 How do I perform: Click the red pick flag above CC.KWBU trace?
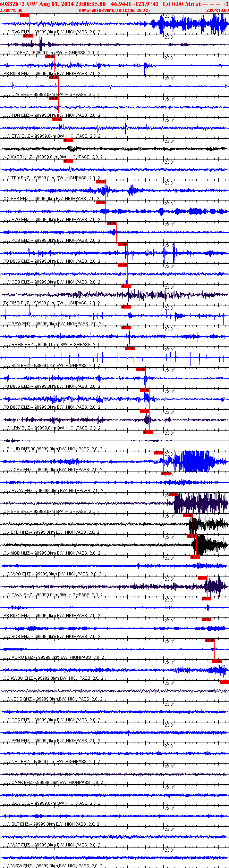coord(217,661)
